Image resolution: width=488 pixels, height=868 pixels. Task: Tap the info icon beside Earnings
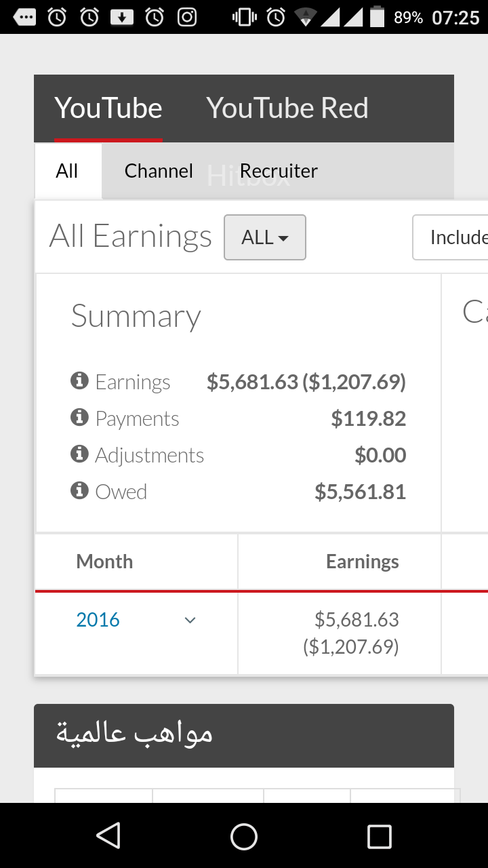(x=79, y=380)
